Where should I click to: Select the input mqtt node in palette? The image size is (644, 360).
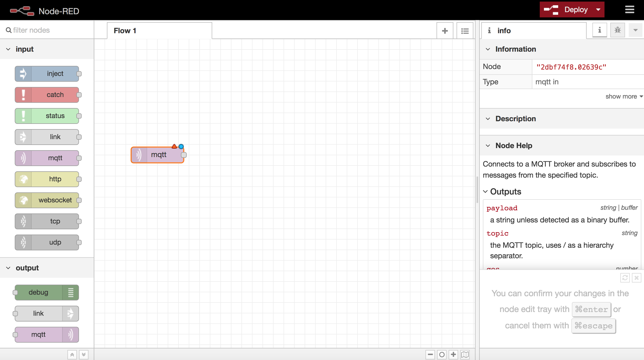tap(47, 158)
